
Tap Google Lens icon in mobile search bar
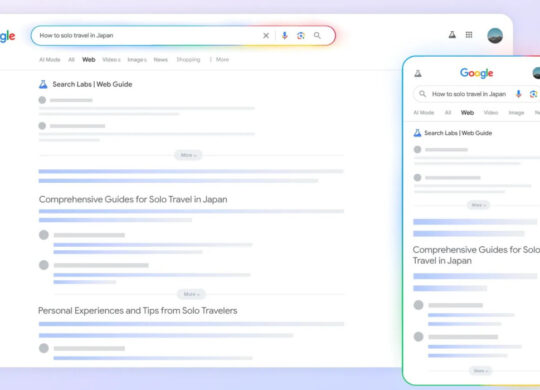(533, 94)
